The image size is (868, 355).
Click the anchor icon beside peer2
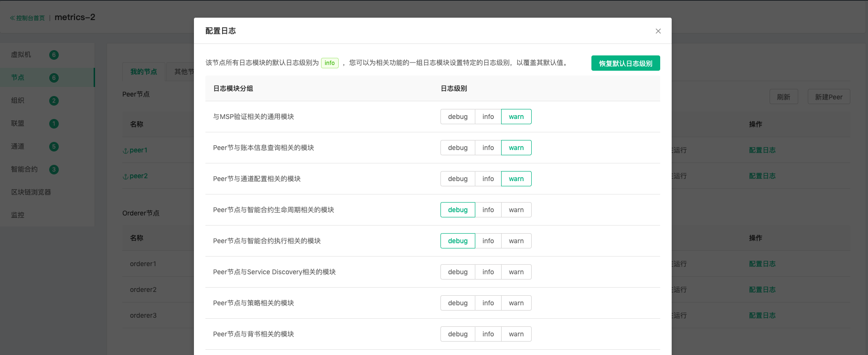point(126,176)
